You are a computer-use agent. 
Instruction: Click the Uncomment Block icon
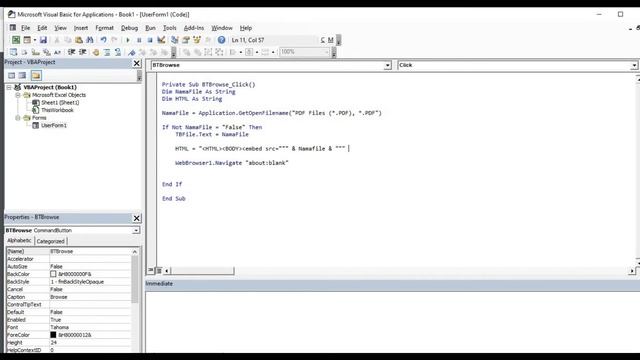(x=118, y=52)
